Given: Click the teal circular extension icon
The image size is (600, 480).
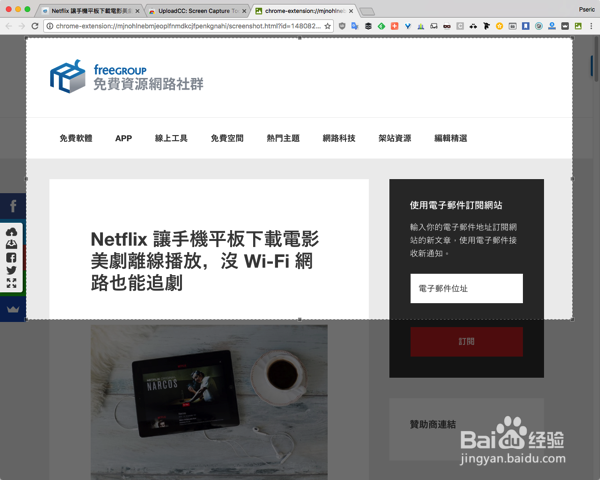Looking at the screenshot, I should [x=539, y=26].
